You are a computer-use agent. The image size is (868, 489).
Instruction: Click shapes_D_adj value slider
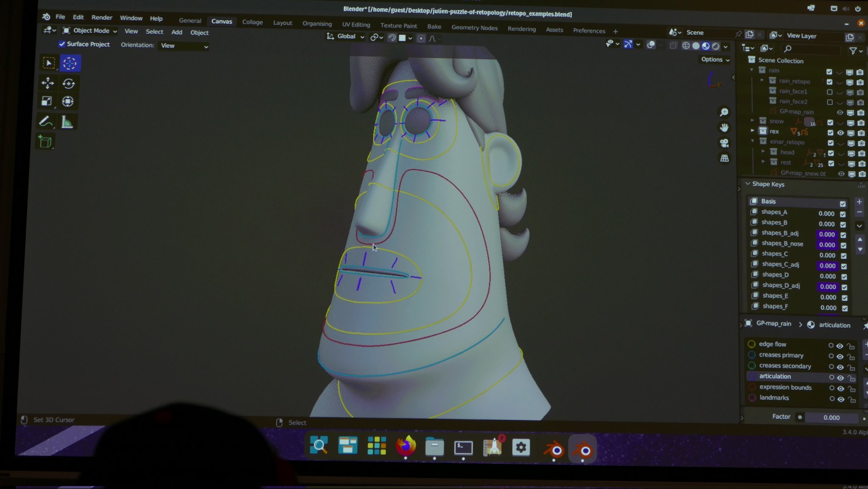tap(827, 287)
